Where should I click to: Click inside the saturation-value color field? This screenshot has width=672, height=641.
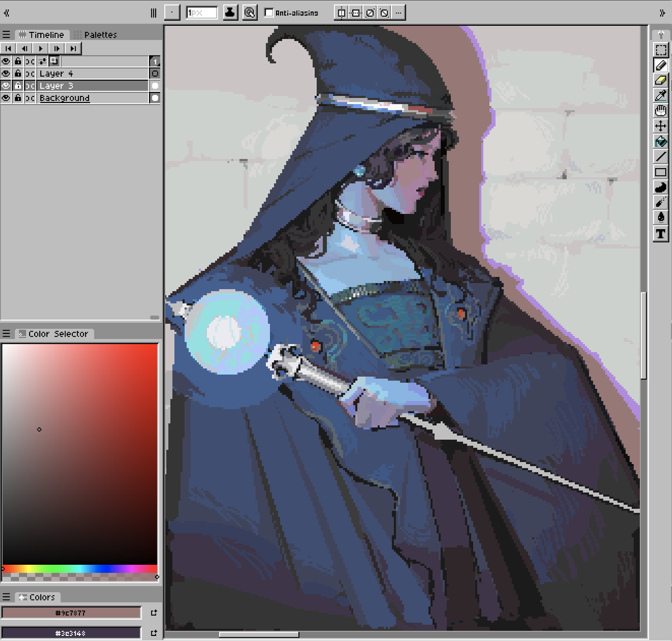[80, 454]
